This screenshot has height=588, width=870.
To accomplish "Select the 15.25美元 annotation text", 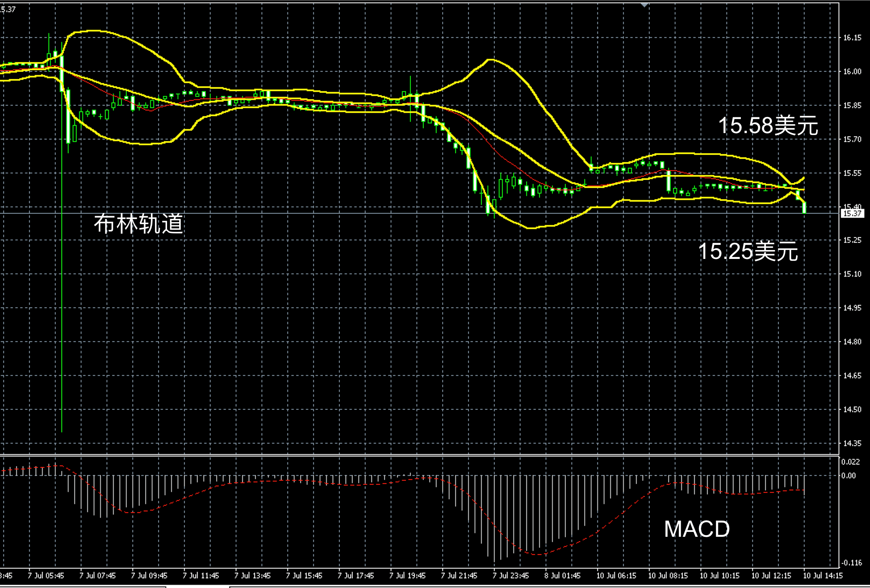I will (x=748, y=251).
